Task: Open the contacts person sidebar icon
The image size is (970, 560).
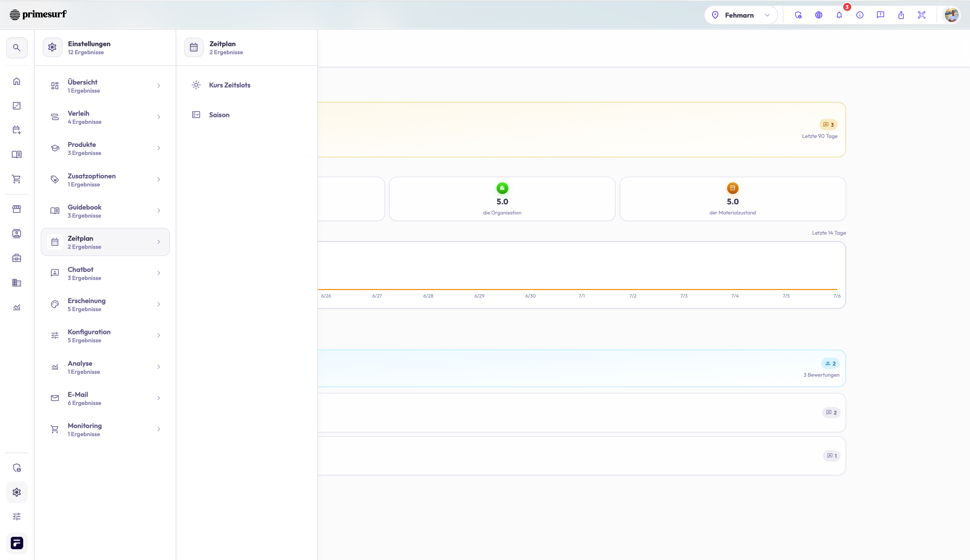Action: [16, 234]
